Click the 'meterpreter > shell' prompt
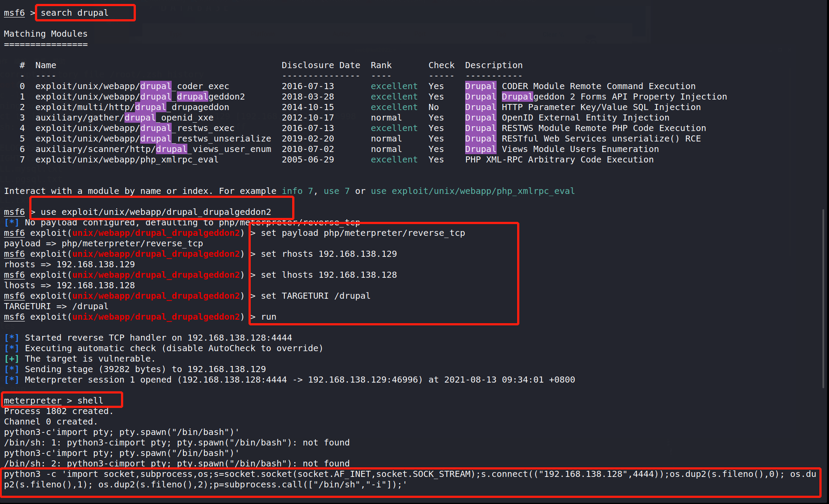Viewport: 829px width, 504px height. (x=53, y=400)
